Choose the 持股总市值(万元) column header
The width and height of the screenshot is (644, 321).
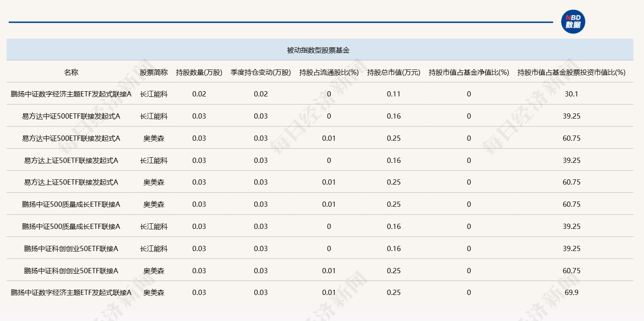(x=394, y=73)
